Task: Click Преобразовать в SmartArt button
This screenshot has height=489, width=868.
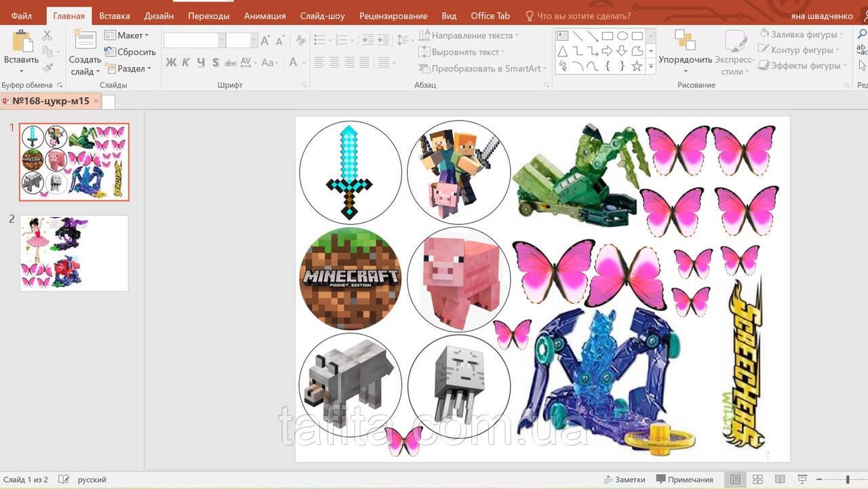Action: 484,69
